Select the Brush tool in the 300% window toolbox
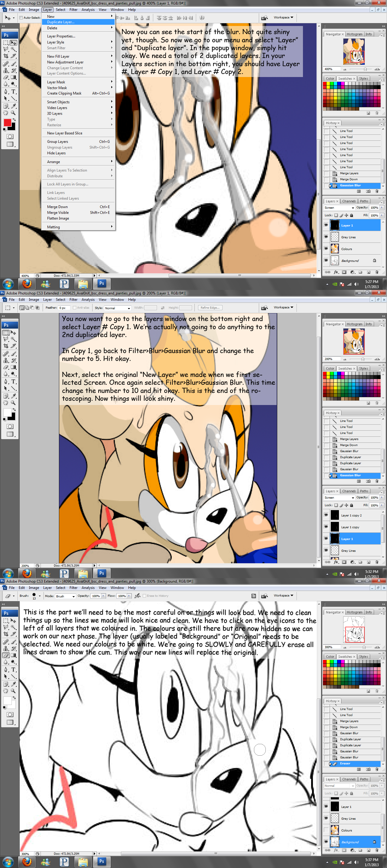Viewport: 387px width, 868px height. coord(14,641)
